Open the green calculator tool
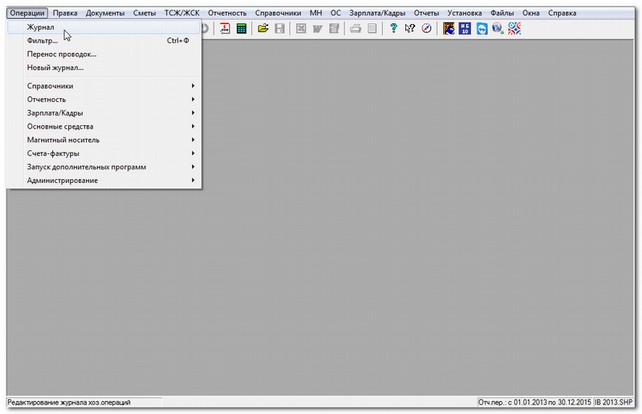The image size is (642, 414). coord(242,29)
